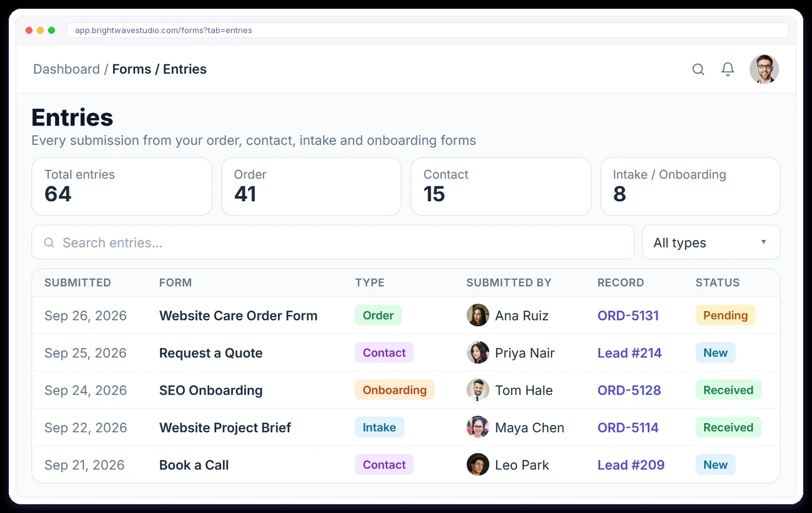
Task: Click the name Leo Park
Action: pos(522,465)
